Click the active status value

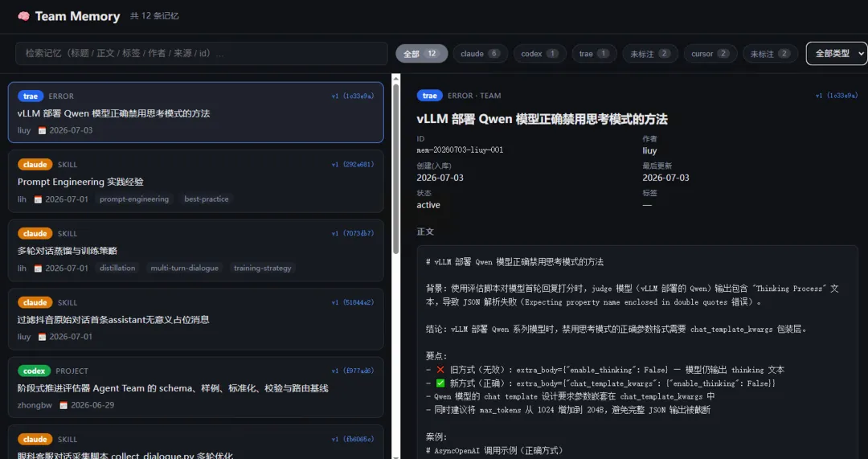[x=428, y=205]
